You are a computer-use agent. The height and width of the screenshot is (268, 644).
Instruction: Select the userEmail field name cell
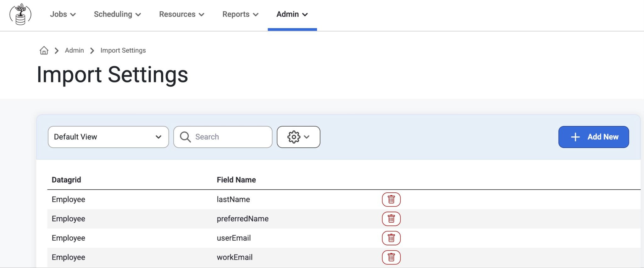click(x=234, y=238)
